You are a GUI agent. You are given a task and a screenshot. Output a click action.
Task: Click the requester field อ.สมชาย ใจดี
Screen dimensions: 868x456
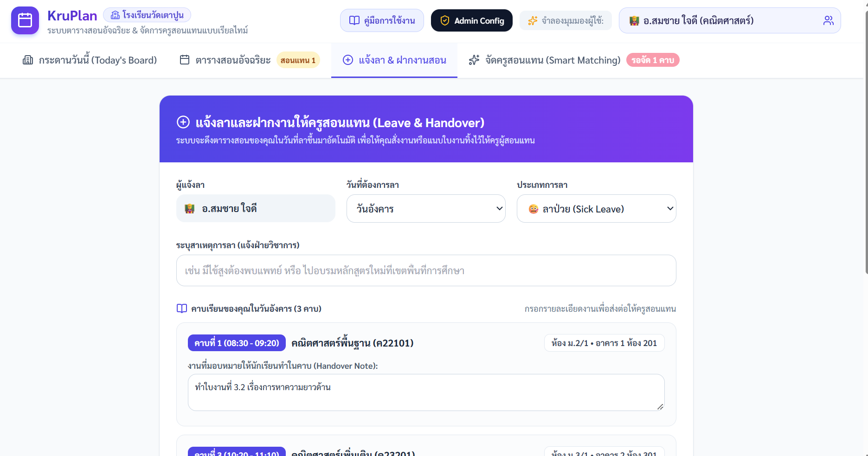point(256,208)
